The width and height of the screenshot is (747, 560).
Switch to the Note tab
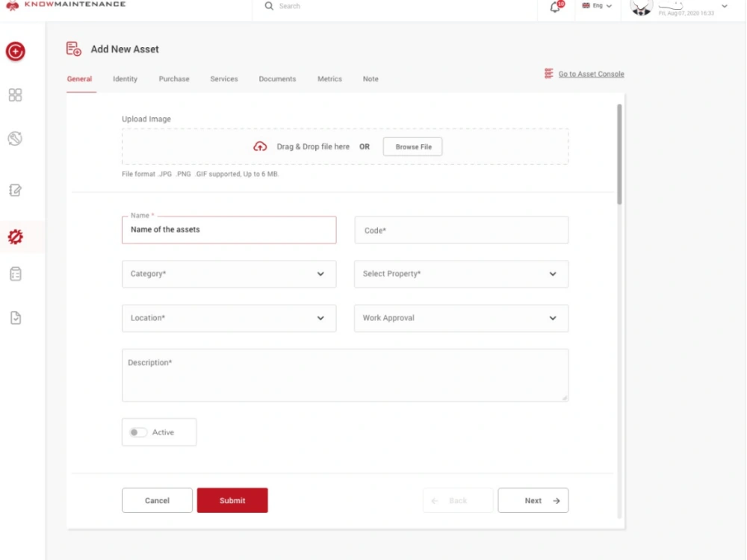pyautogui.click(x=371, y=79)
